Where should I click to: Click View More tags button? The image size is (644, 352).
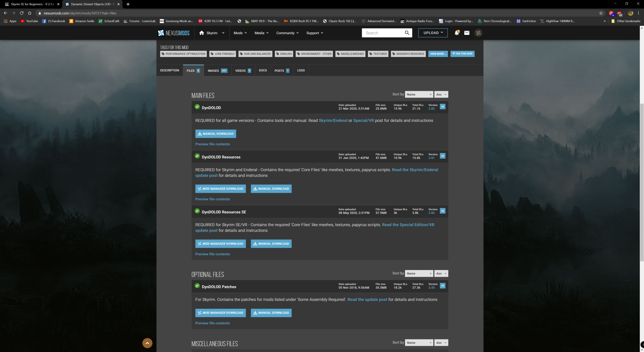438,54
